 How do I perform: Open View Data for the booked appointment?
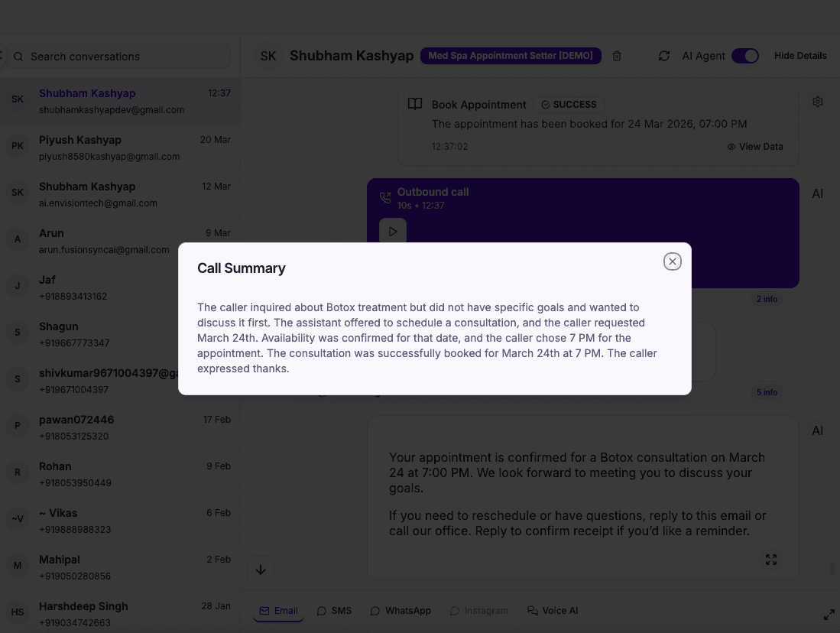[x=755, y=146]
